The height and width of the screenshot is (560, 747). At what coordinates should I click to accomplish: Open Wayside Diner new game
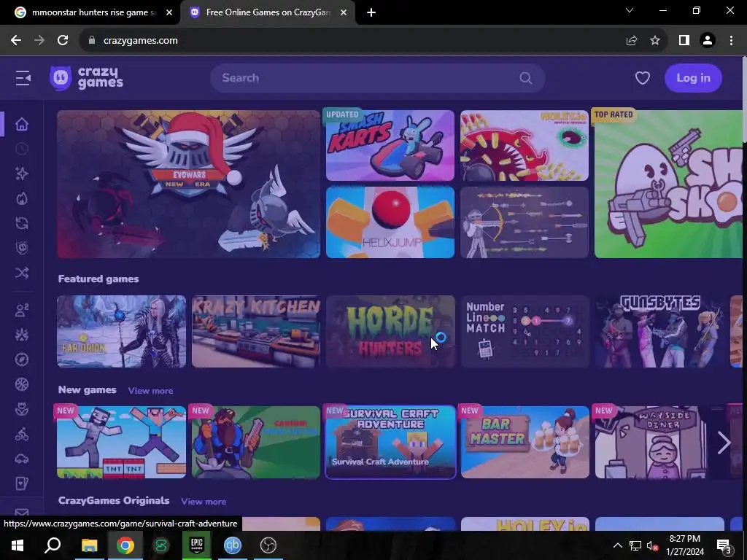659,443
